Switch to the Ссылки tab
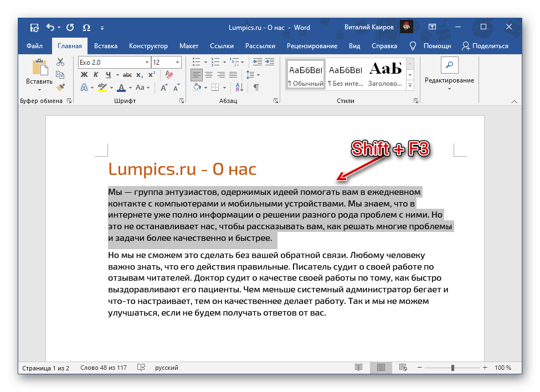540x392 pixels. click(x=222, y=46)
